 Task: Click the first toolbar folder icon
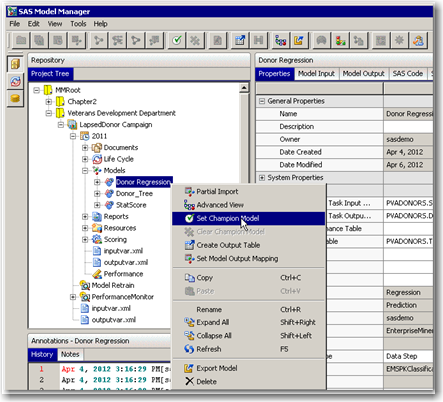pyautogui.click(x=21, y=41)
